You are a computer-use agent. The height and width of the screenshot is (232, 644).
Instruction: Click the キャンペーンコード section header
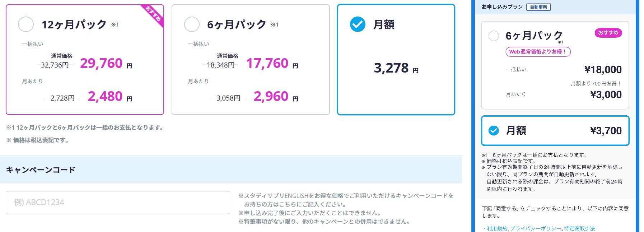pyautogui.click(x=41, y=170)
